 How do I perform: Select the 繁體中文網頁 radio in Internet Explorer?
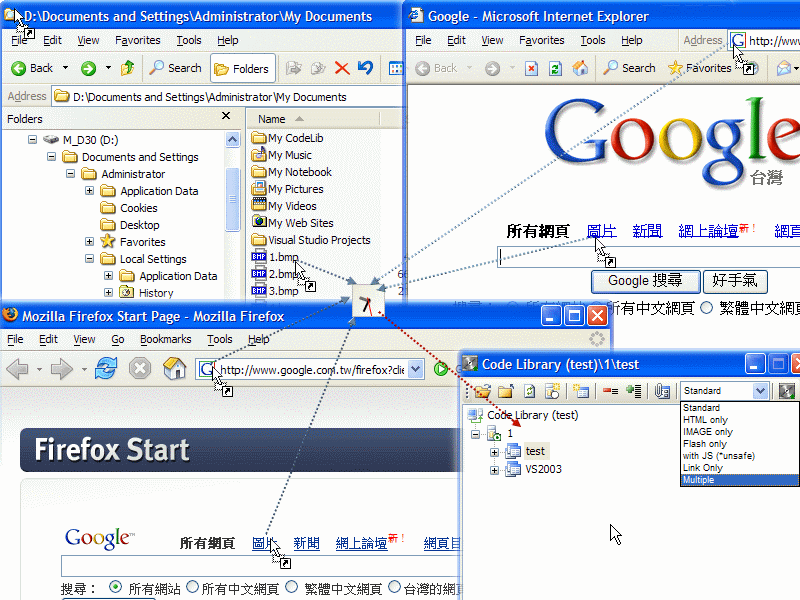click(x=707, y=308)
